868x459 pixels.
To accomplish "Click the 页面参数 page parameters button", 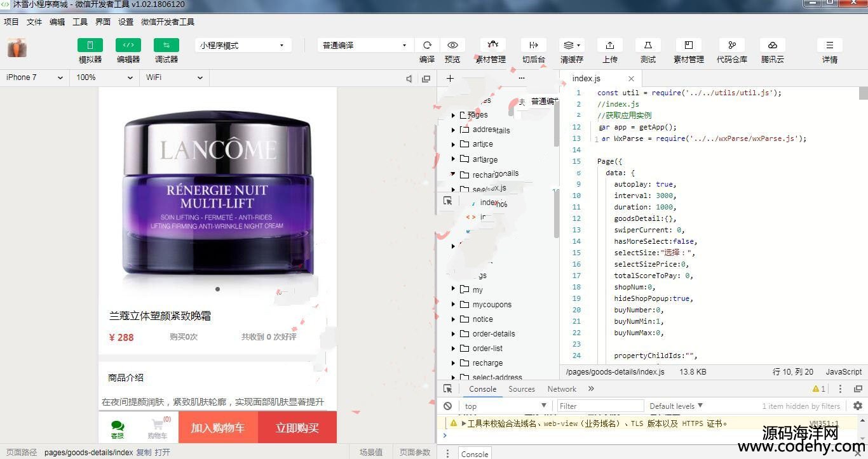I will [x=414, y=452].
